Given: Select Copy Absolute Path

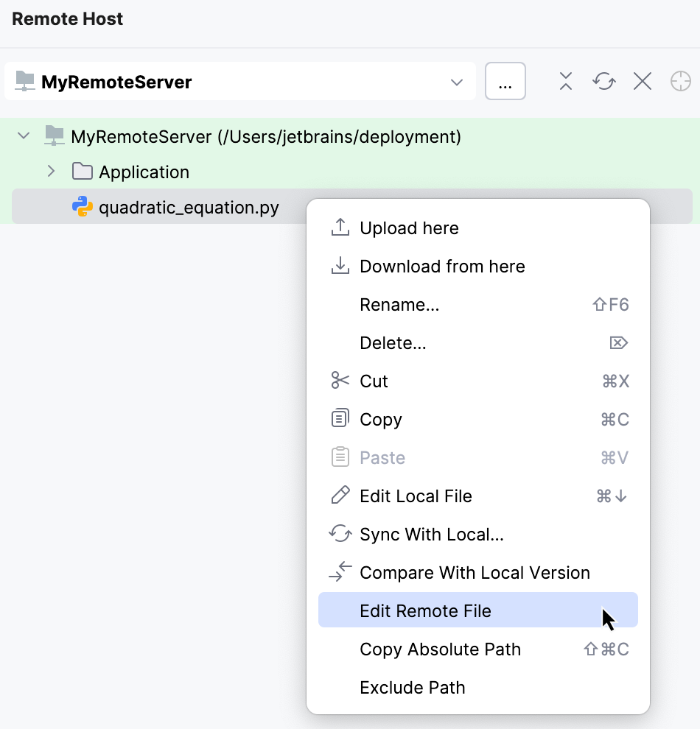Looking at the screenshot, I should tap(440, 649).
